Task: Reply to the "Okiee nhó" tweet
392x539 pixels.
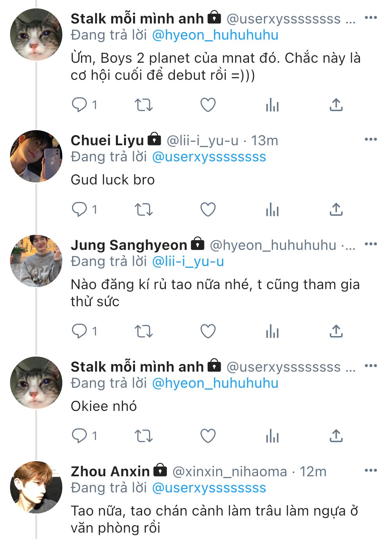Action: pos(79,436)
